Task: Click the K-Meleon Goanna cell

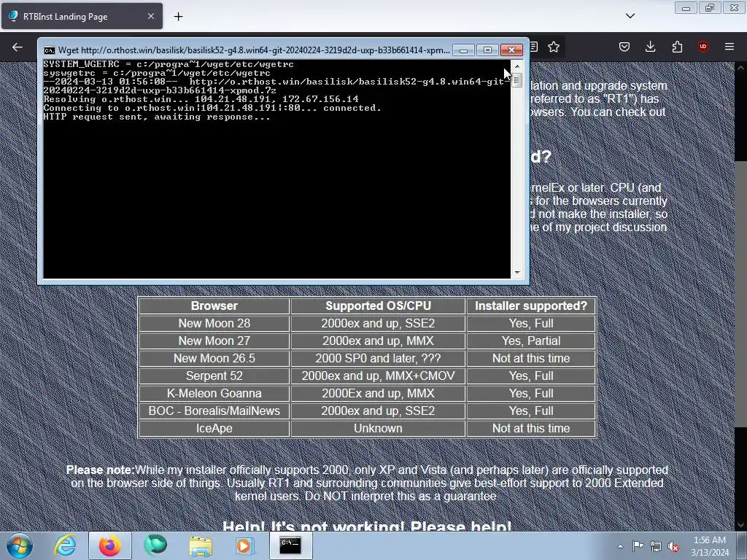Action: click(x=214, y=393)
